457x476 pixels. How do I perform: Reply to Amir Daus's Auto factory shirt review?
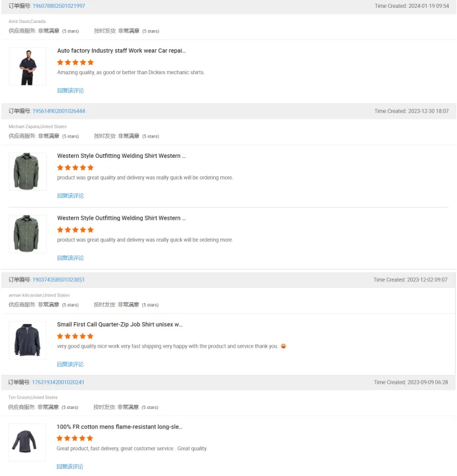tap(70, 91)
